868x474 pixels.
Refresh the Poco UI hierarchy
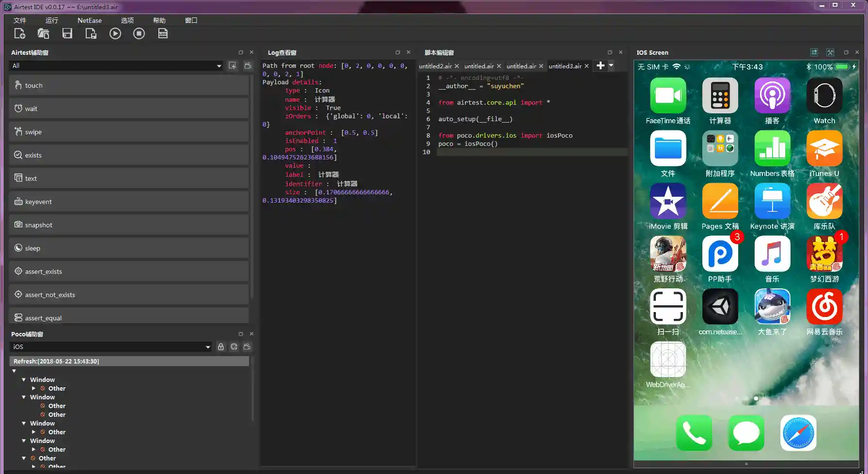[x=234, y=347]
